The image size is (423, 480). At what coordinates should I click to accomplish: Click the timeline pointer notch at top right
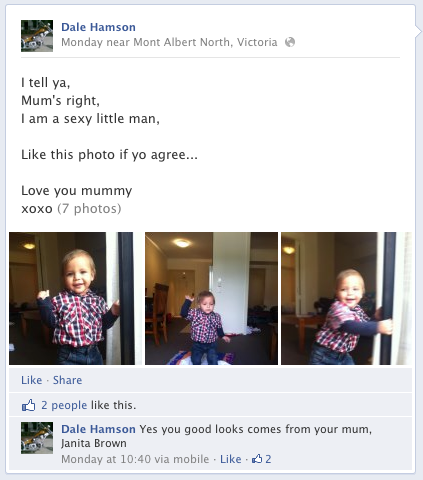419,31
